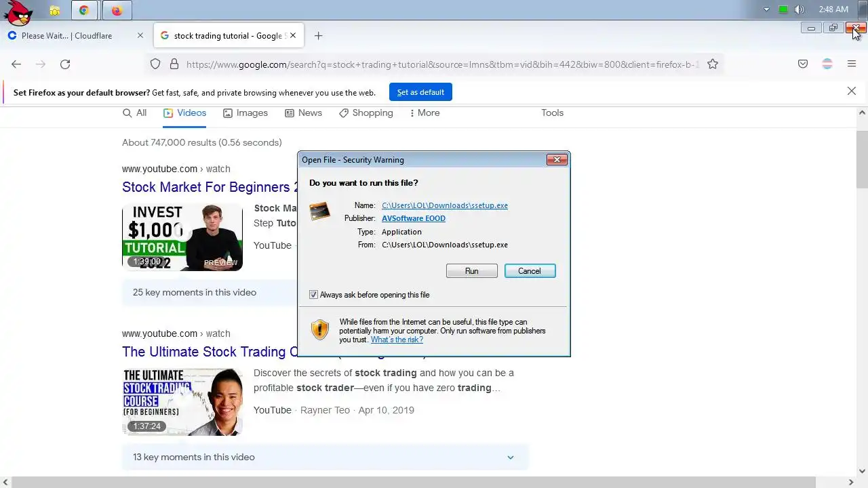Focus the Google search URL bar

tap(442, 64)
